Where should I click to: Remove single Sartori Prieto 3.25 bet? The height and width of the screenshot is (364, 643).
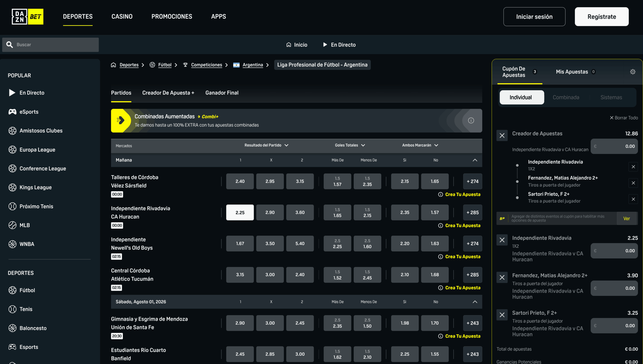pyautogui.click(x=502, y=315)
